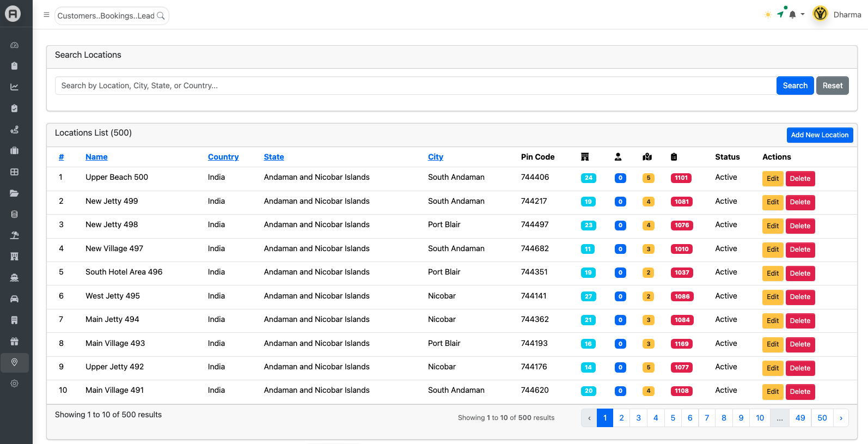Viewport: 868px width, 444px height.
Task: Click the next page chevron
Action: (841, 418)
